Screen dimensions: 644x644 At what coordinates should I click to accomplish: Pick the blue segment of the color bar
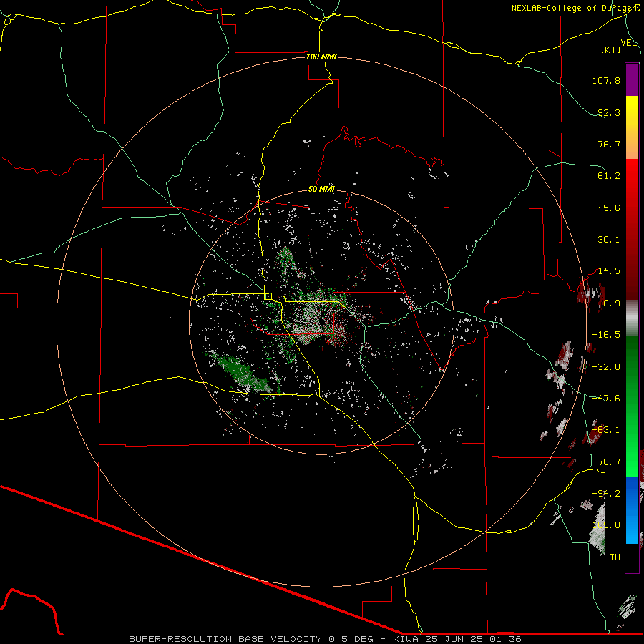coord(632,510)
